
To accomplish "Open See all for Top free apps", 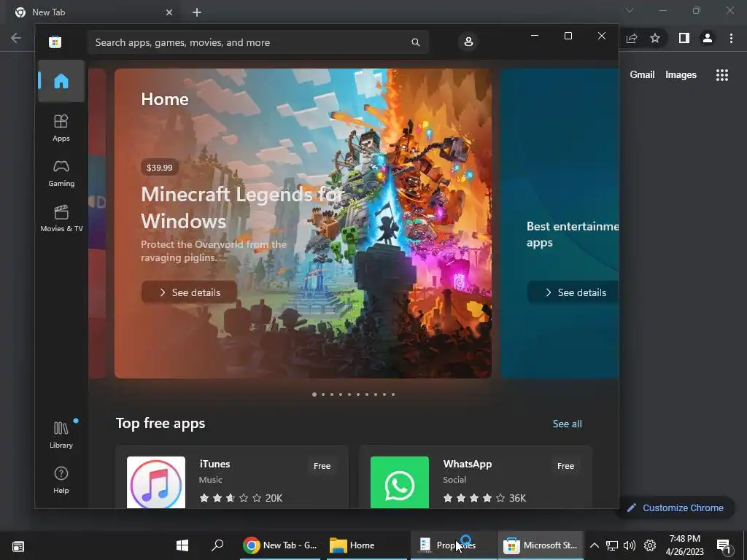I will (567, 424).
